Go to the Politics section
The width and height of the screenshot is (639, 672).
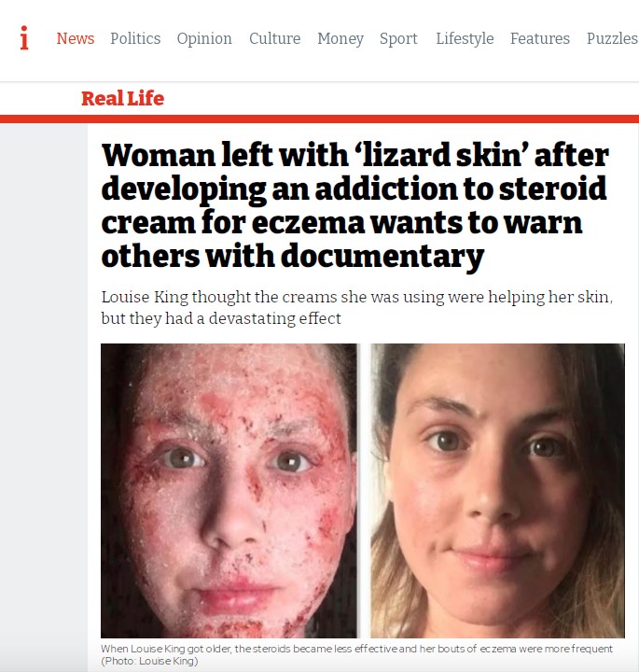135,38
